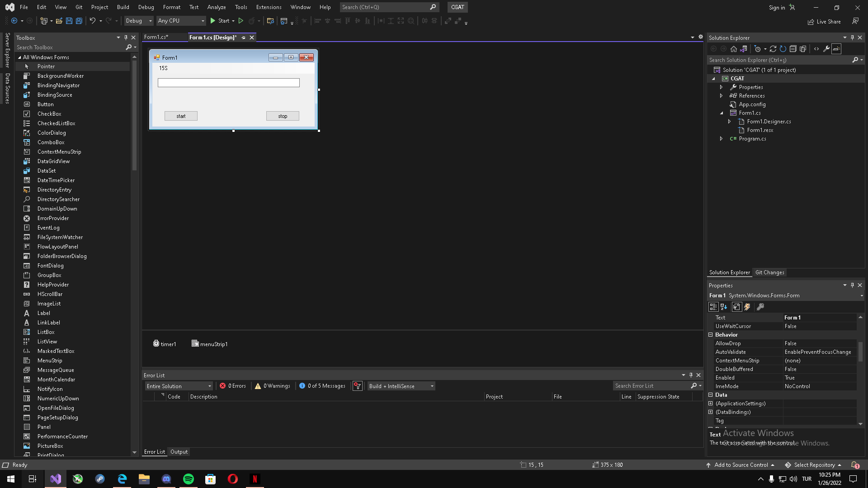Click Open File folder icon in toolbar
868x488 pixels.
(59, 21)
